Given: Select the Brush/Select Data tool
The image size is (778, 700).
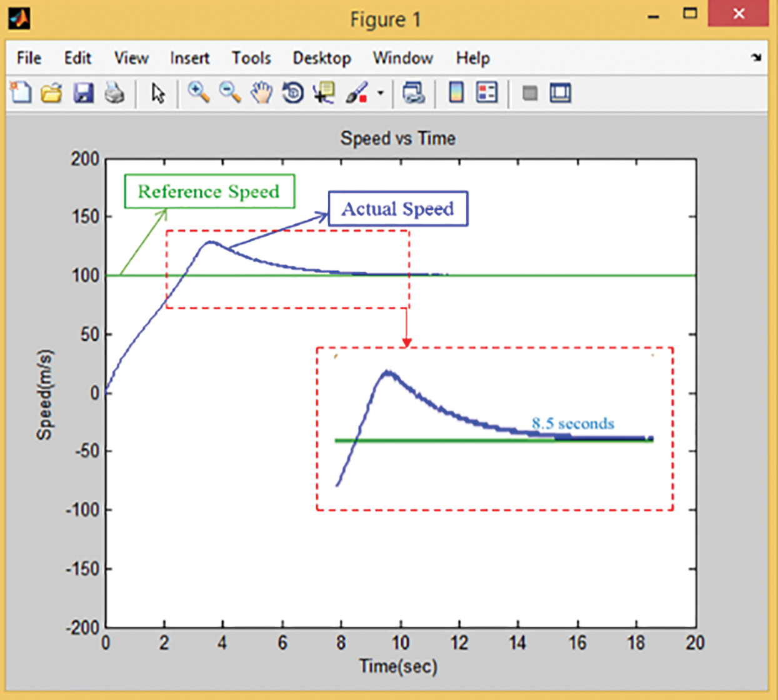Looking at the screenshot, I should click(356, 93).
